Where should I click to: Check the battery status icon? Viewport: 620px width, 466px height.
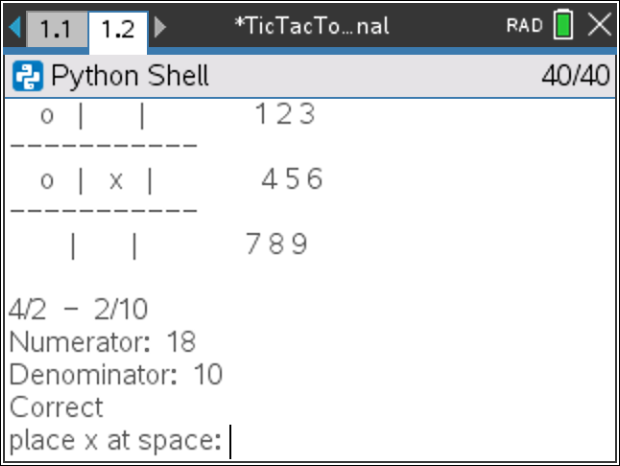click(x=563, y=26)
